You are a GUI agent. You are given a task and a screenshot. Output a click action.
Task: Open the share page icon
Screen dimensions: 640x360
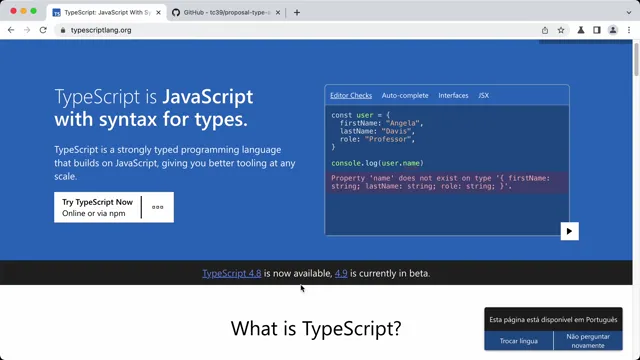click(545, 30)
